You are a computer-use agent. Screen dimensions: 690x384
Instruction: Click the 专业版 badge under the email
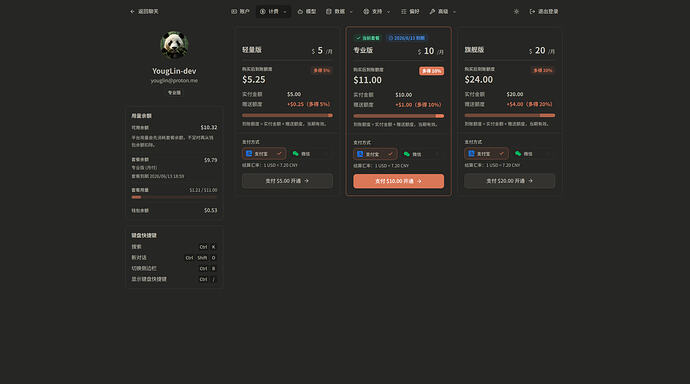pyautogui.click(x=174, y=93)
